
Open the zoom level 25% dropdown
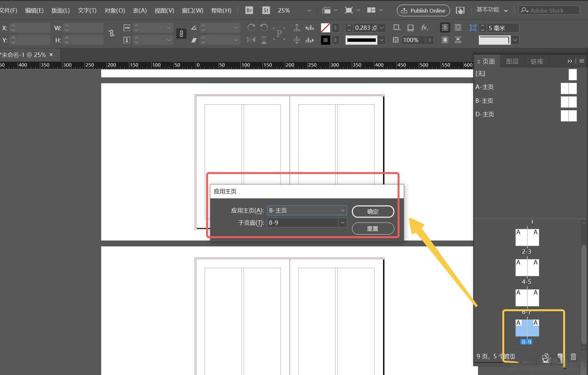309,10
